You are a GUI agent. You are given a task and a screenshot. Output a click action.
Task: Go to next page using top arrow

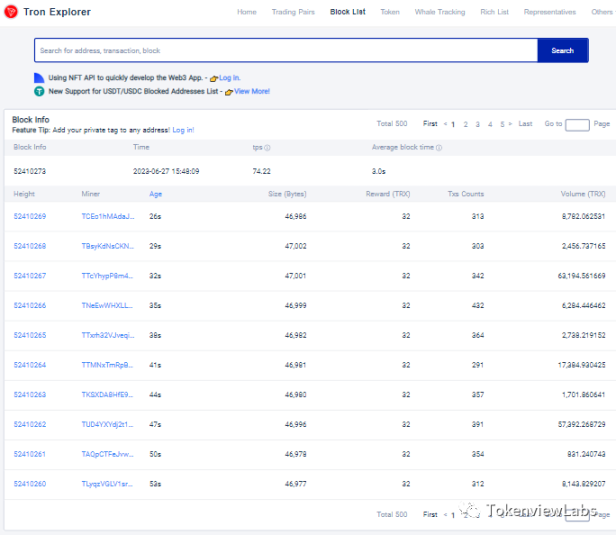pyautogui.click(x=512, y=124)
